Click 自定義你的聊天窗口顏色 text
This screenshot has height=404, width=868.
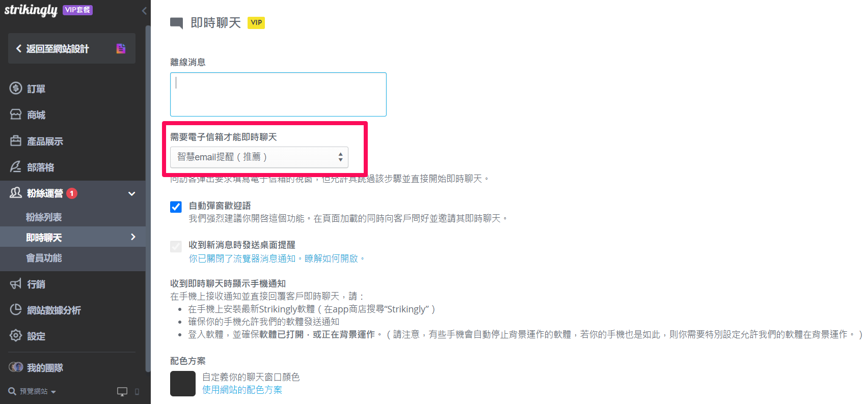[x=251, y=377]
